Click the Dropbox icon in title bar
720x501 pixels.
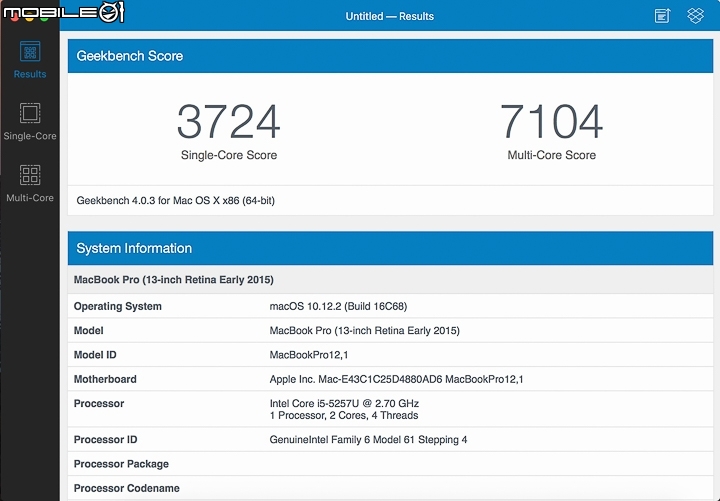696,16
